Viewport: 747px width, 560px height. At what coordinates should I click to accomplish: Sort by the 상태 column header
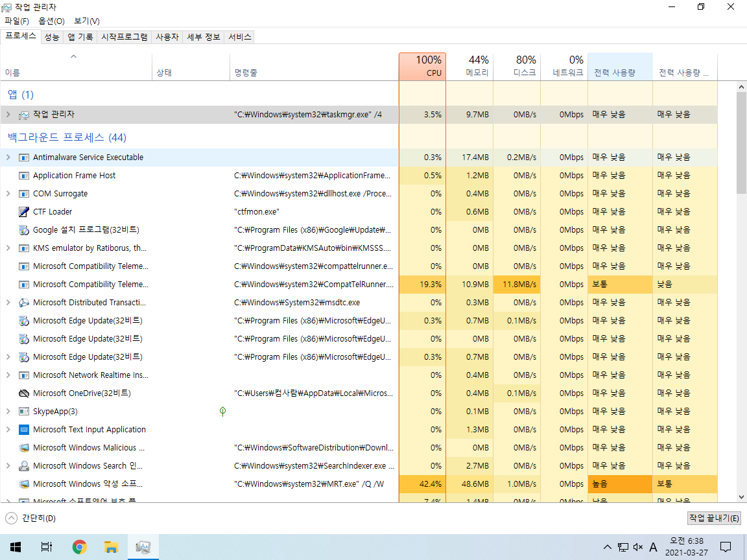(x=191, y=67)
